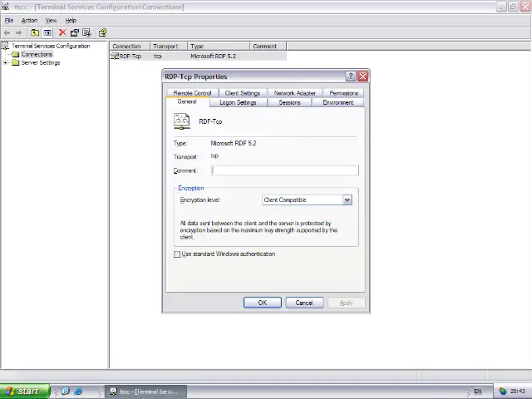Viewport: 532px width, 399px height.
Task: Click the Up one level folder icon
Action: click(35, 33)
